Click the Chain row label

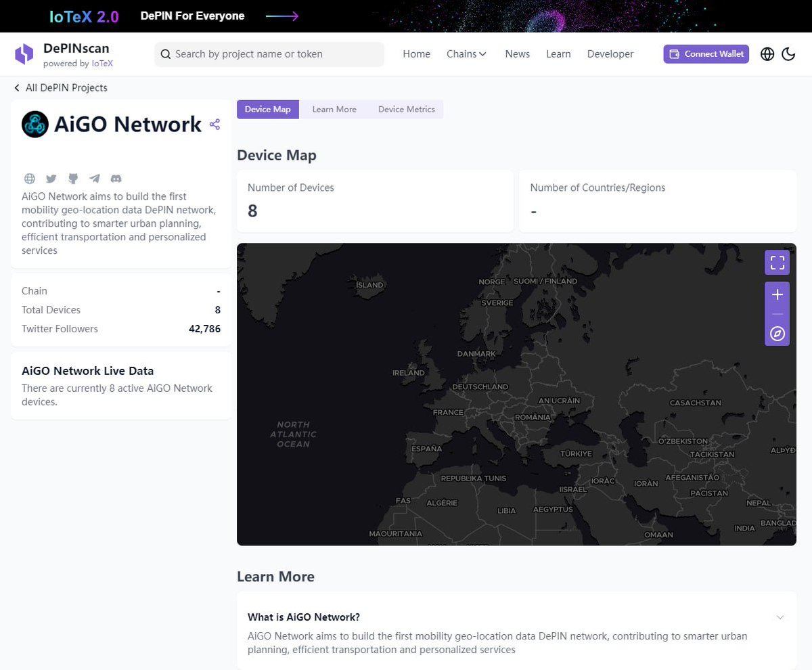[35, 291]
